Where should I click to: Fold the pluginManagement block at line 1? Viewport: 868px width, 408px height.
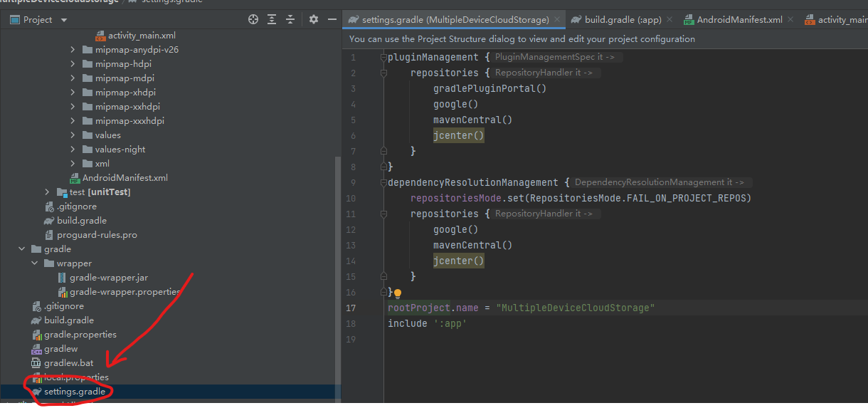(x=383, y=57)
